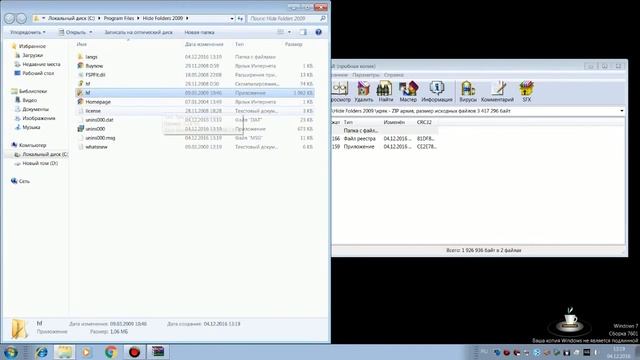Sort by Дата изменения column header

pos(204,44)
